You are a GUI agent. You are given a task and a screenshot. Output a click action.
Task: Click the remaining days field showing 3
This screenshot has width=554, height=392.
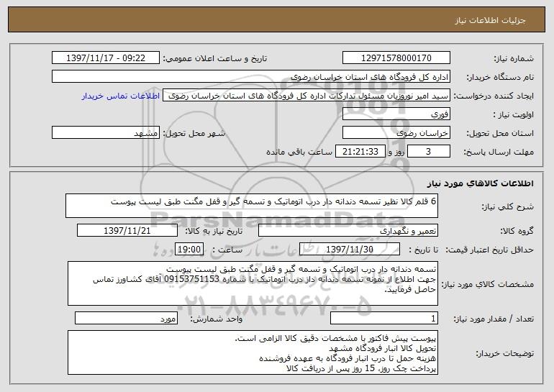click(x=429, y=152)
